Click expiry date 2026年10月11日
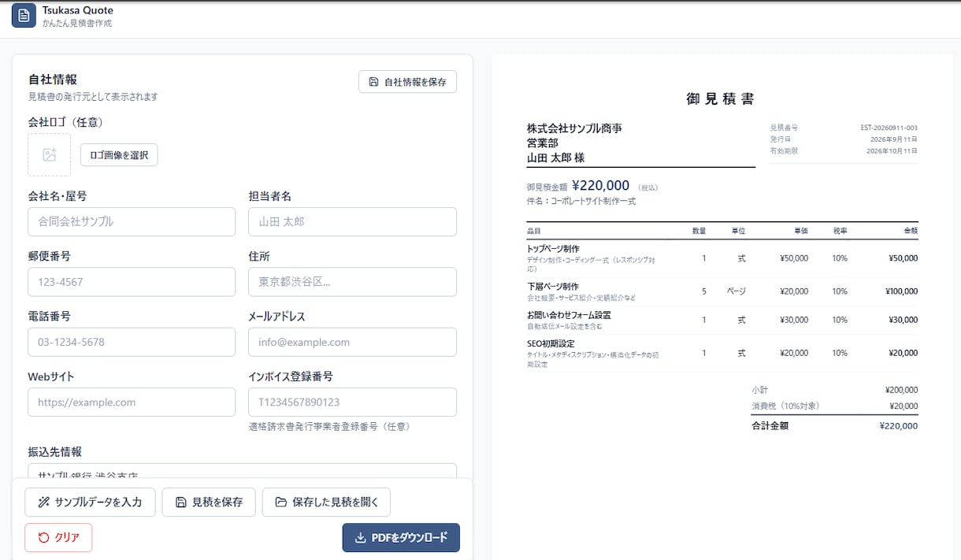The image size is (961, 560). click(892, 150)
